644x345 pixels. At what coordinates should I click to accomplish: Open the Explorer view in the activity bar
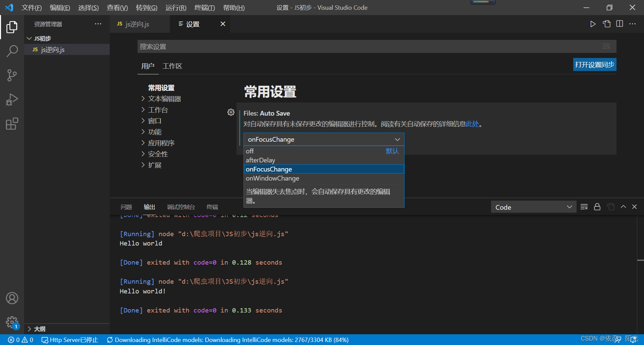[x=12, y=27]
